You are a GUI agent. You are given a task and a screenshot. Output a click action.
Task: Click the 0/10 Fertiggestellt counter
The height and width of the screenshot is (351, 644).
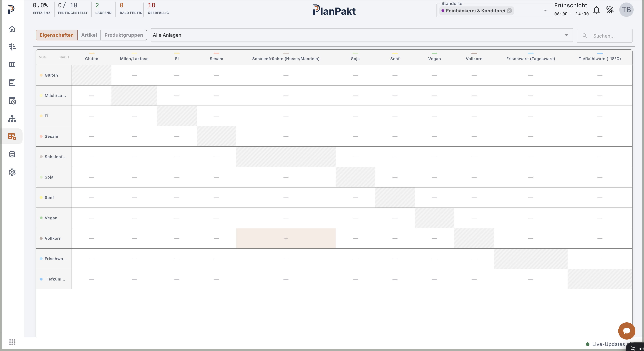point(73,9)
